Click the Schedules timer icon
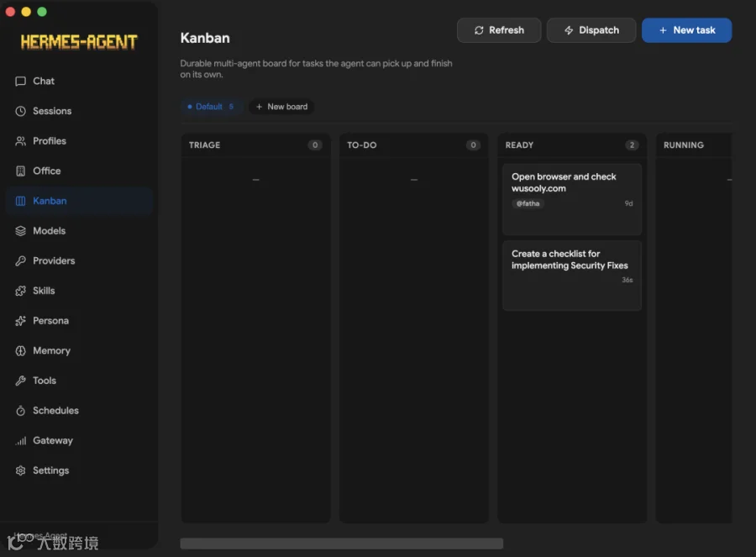The image size is (756, 557). pyautogui.click(x=20, y=410)
